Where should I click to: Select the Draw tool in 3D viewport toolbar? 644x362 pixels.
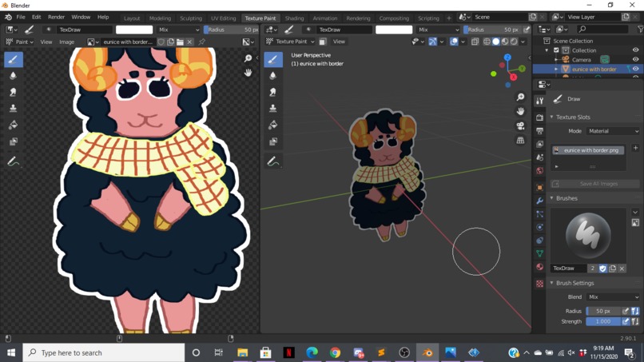(x=272, y=60)
